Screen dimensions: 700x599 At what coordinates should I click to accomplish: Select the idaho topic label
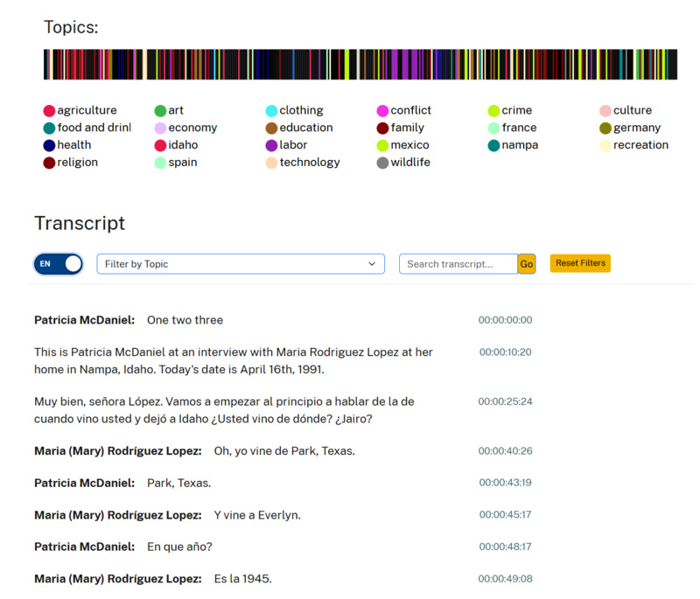tap(183, 145)
